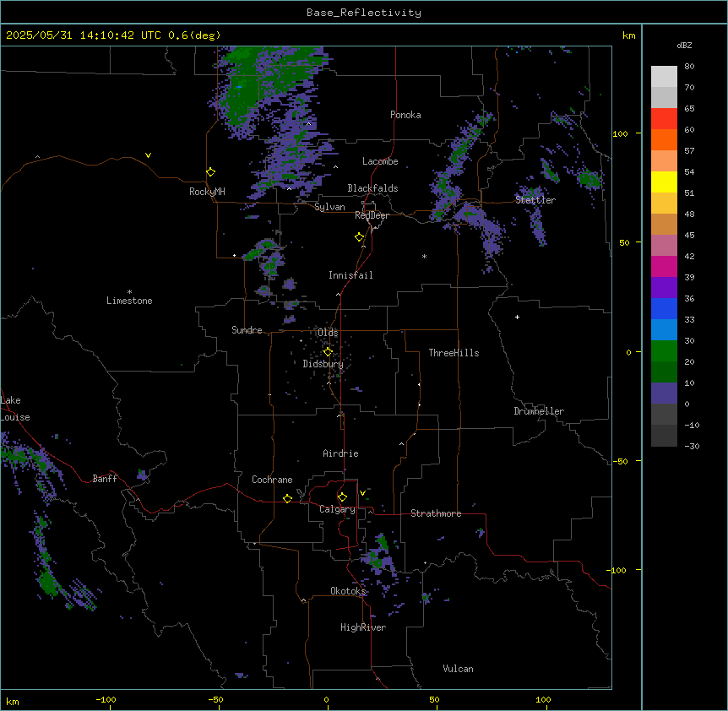Click the white asterisk above Limestone
This screenshot has width=728, height=711.
(129, 292)
